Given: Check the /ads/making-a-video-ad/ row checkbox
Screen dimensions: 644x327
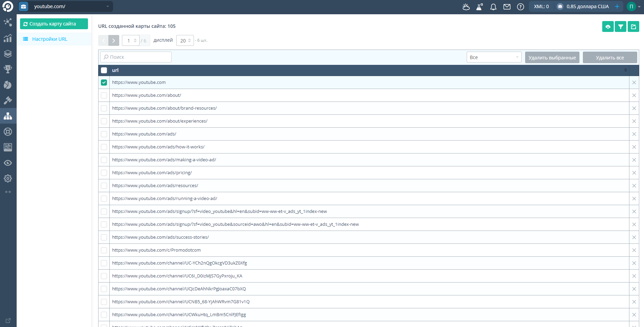Looking at the screenshot, I should pos(104,160).
